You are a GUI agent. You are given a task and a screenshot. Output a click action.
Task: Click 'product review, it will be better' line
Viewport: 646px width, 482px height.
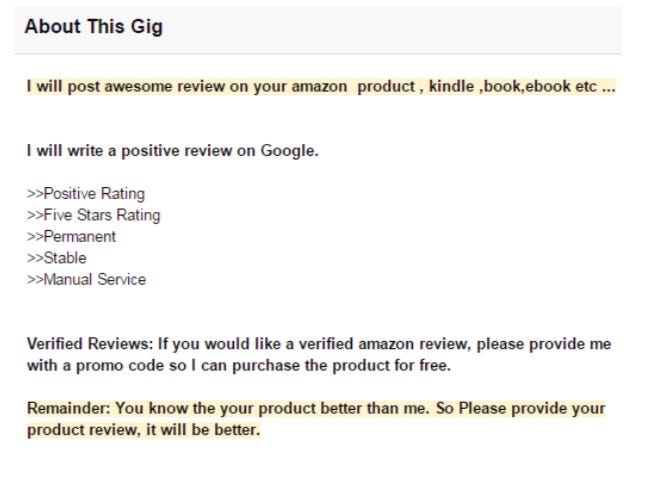pos(144,430)
